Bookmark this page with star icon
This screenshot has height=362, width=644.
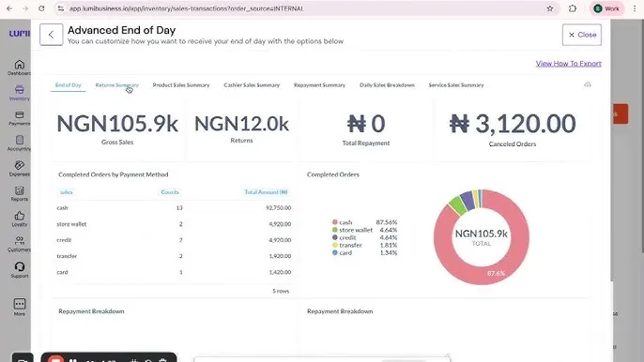pos(550,8)
